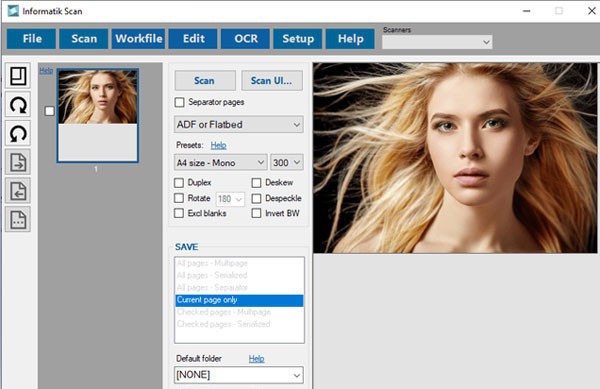Click the large preview image of the scanned photo
600x389 pixels.
(455, 158)
